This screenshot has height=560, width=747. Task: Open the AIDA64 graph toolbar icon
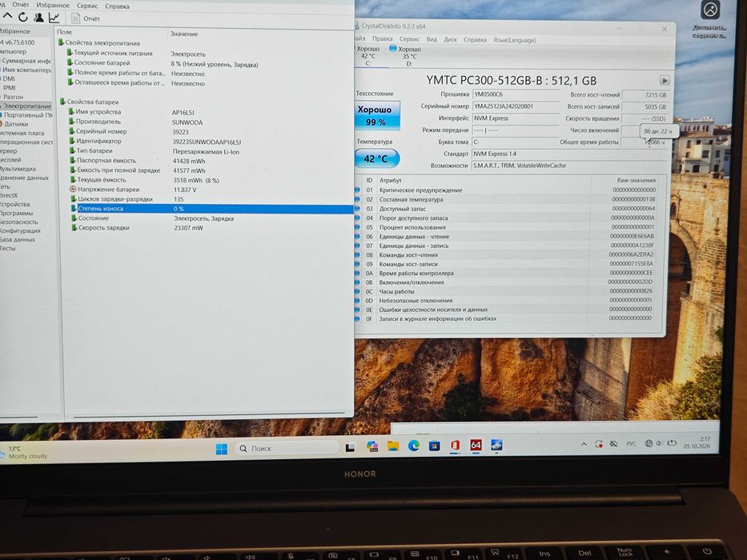[x=54, y=18]
